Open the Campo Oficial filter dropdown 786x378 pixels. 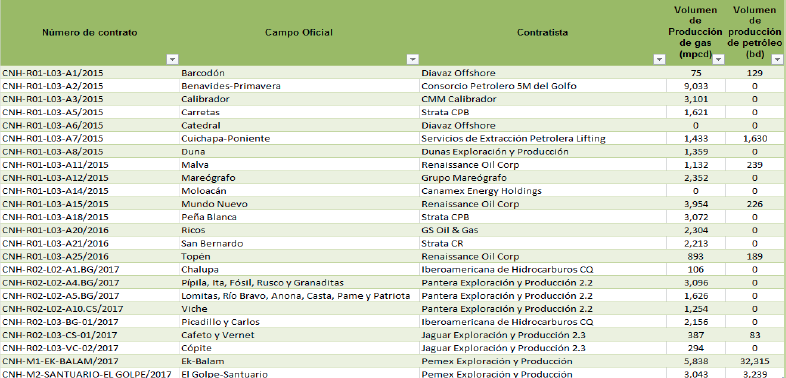(x=413, y=59)
